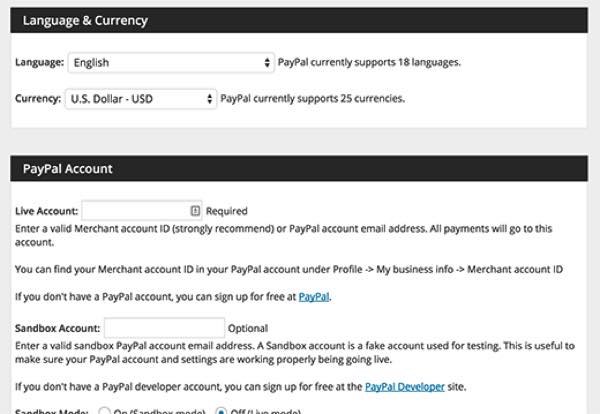The image size is (600, 414).
Task: Click the autofill icon in Live Account field
Action: pyautogui.click(x=195, y=211)
